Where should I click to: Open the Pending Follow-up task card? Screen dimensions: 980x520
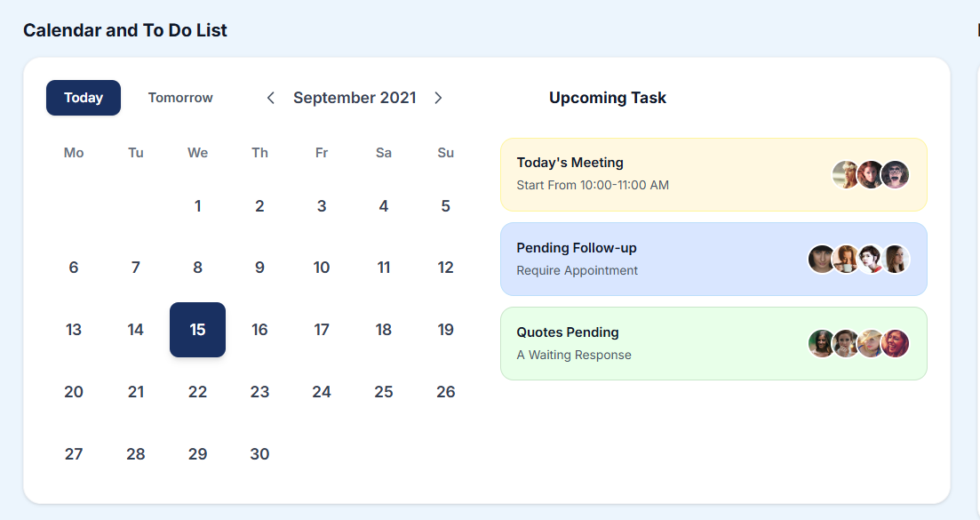click(657, 259)
